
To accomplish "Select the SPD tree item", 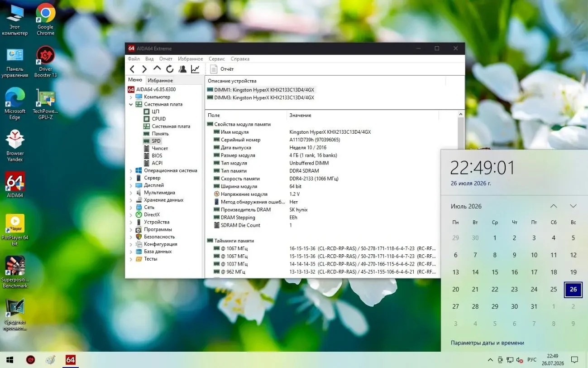I will [156, 141].
